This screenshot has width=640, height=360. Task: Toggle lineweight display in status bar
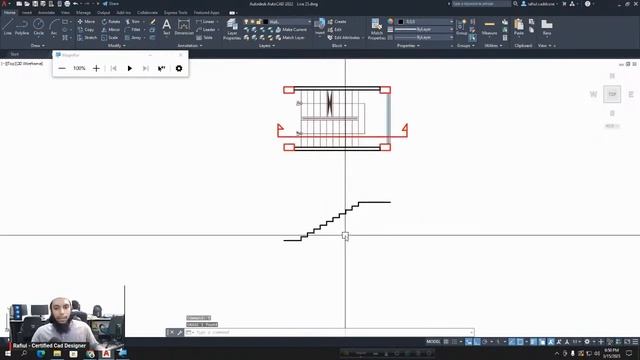click(533, 342)
